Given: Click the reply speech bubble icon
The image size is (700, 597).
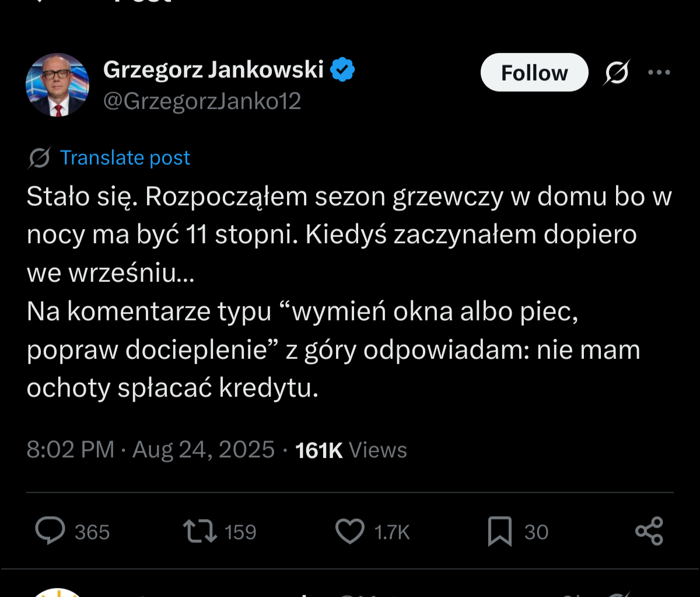Looking at the screenshot, I should (50, 531).
